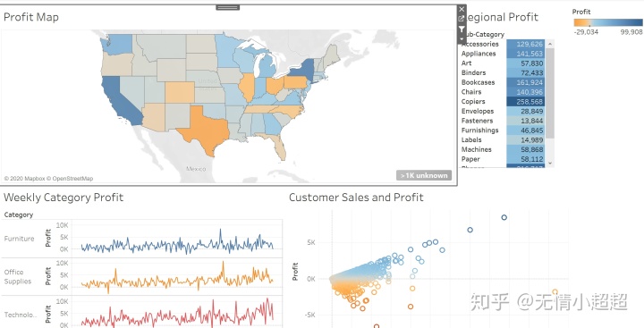
Task: Click the Accessories 129,626 profit cell
Action: 526,44
